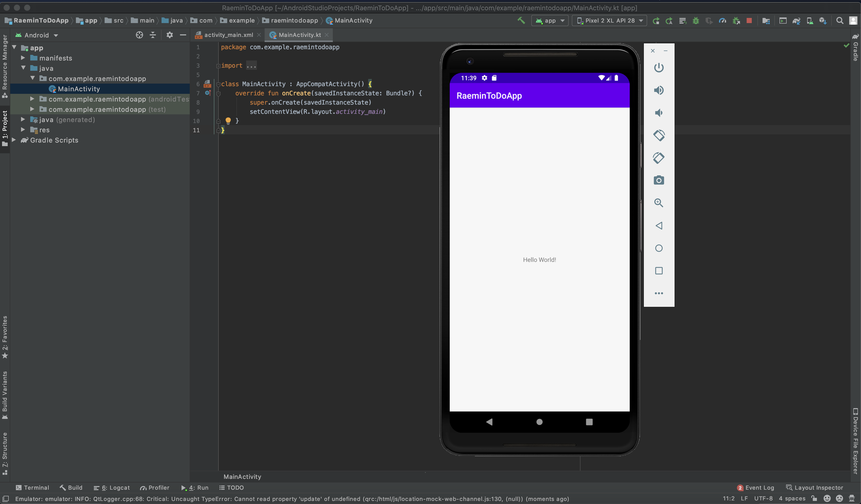Screen dimensions: 861x504
Task: Open the Build tool window
Action: point(71,488)
